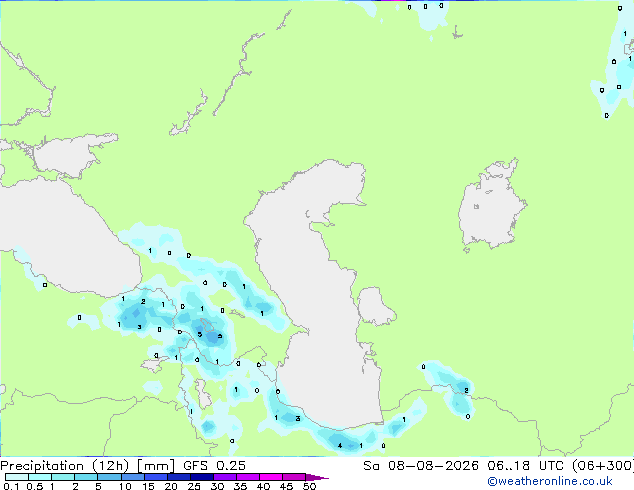Pick the 10–15 mm legend color box
634x490 pixels.
132,477
